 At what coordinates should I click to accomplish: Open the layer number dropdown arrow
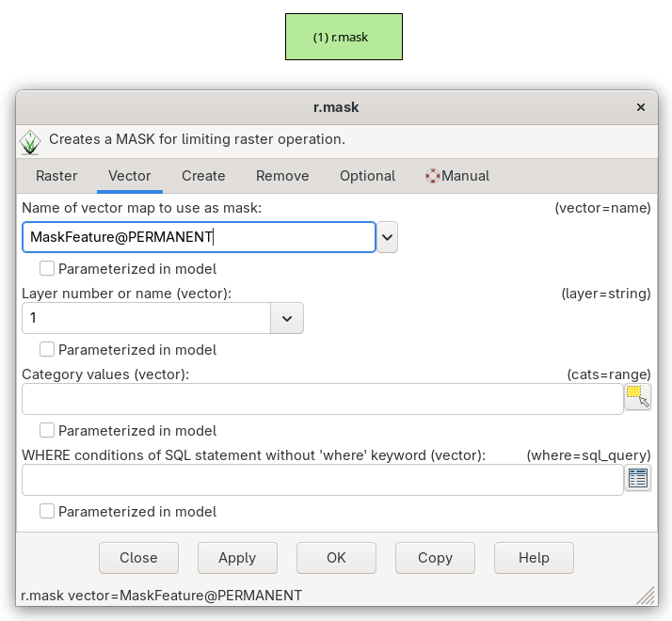(x=287, y=318)
